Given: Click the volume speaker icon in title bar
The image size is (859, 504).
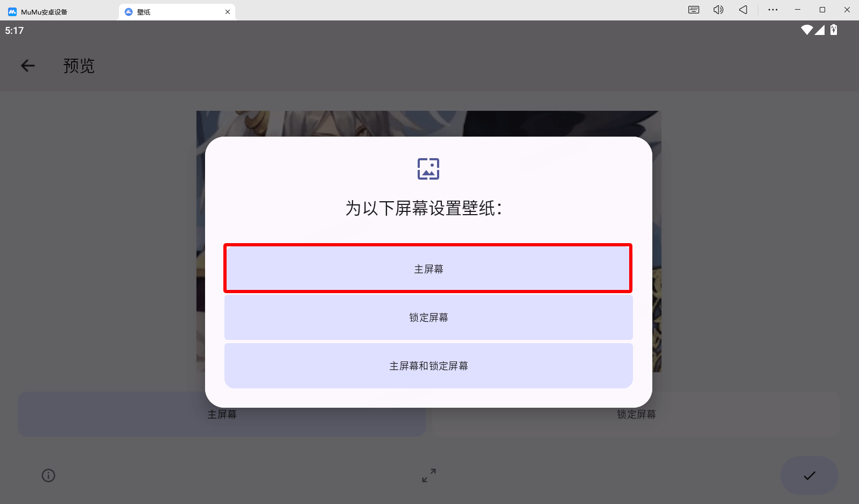Looking at the screenshot, I should pyautogui.click(x=719, y=10).
